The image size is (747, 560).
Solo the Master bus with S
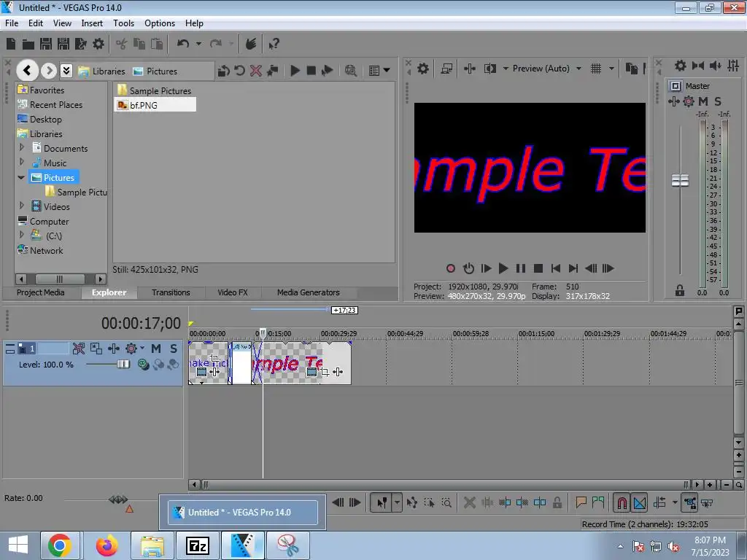click(718, 101)
